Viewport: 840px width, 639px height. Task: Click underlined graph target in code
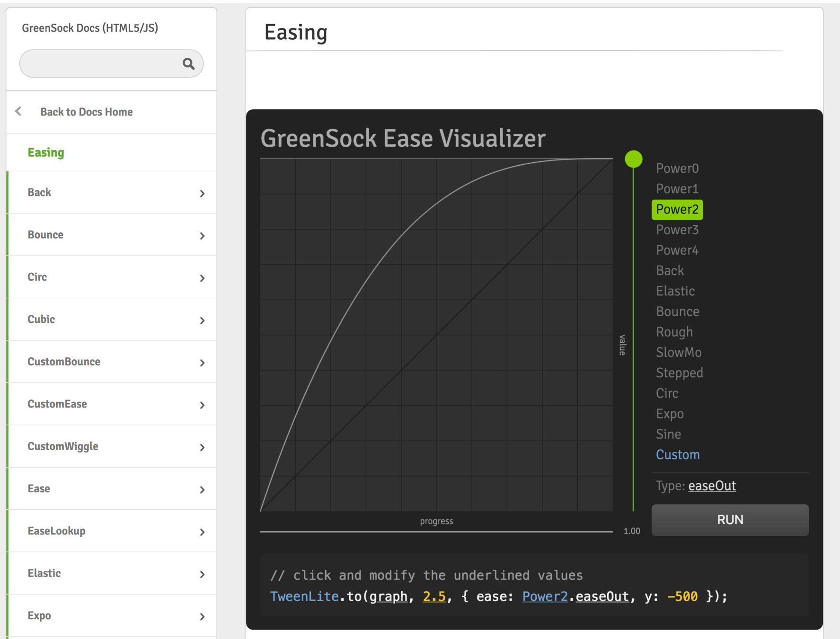click(389, 596)
